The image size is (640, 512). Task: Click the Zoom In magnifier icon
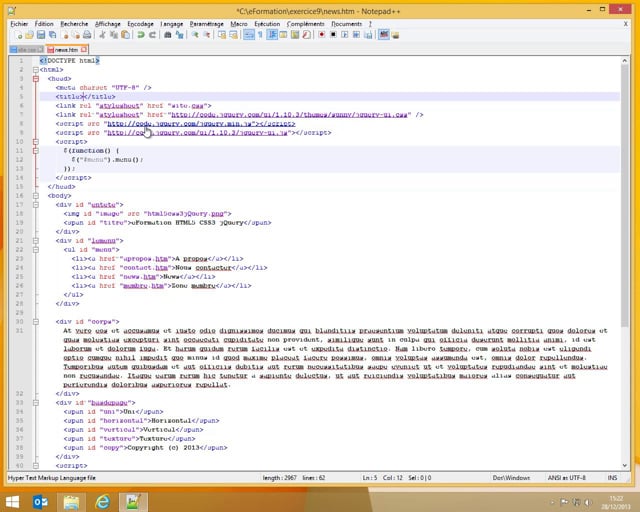[x=195, y=35]
